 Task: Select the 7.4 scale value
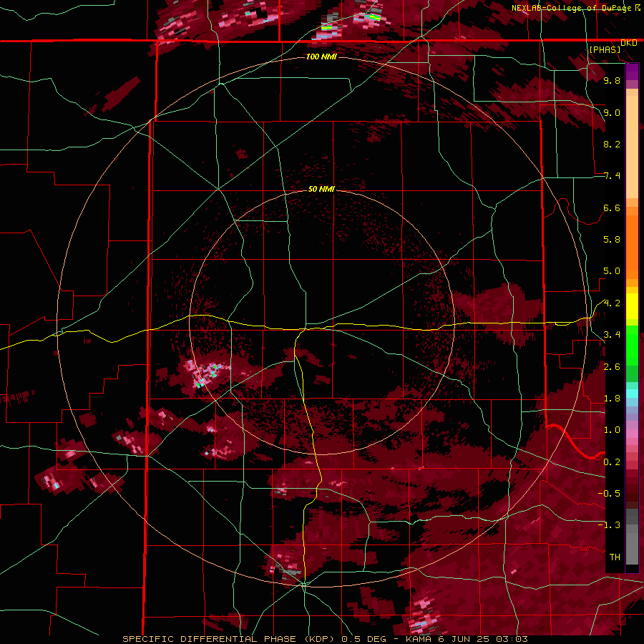[612, 176]
